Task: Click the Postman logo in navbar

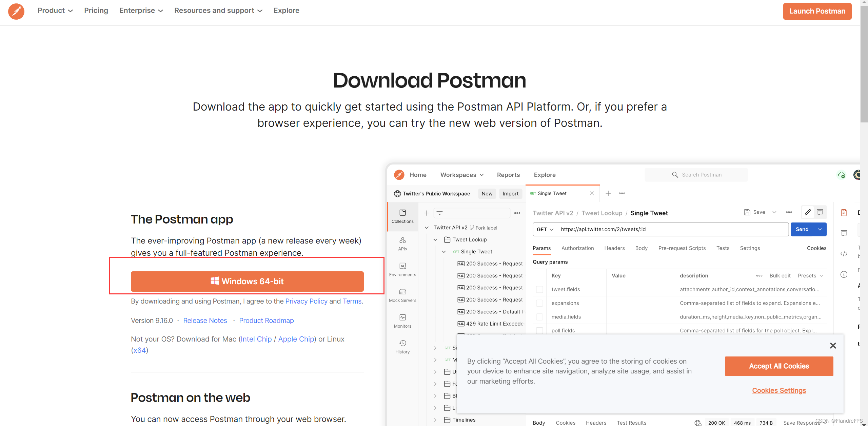Action: pos(16,11)
